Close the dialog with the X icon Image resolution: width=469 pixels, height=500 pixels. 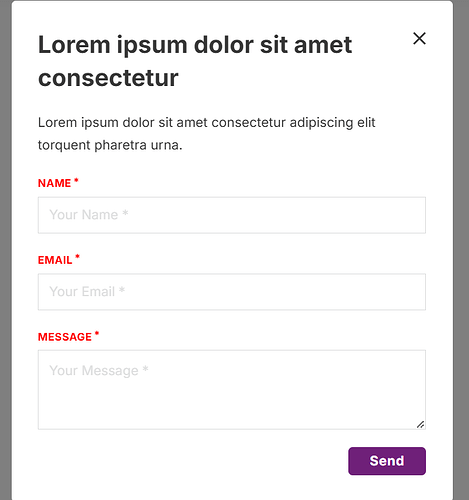[x=419, y=38]
